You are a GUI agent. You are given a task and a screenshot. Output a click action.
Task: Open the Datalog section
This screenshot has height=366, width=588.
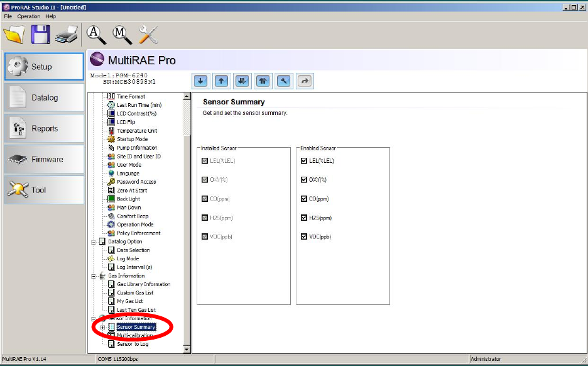click(44, 97)
